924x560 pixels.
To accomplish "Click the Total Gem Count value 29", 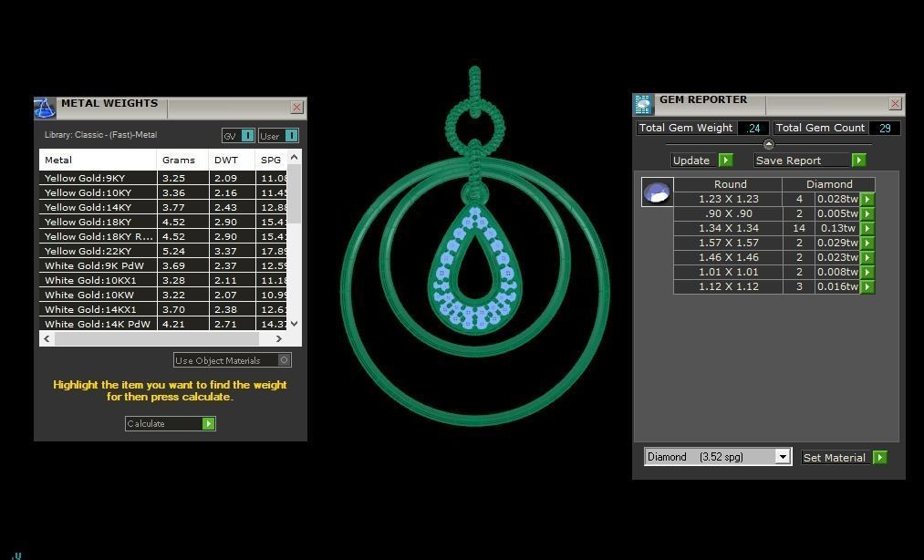I will [x=885, y=128].
